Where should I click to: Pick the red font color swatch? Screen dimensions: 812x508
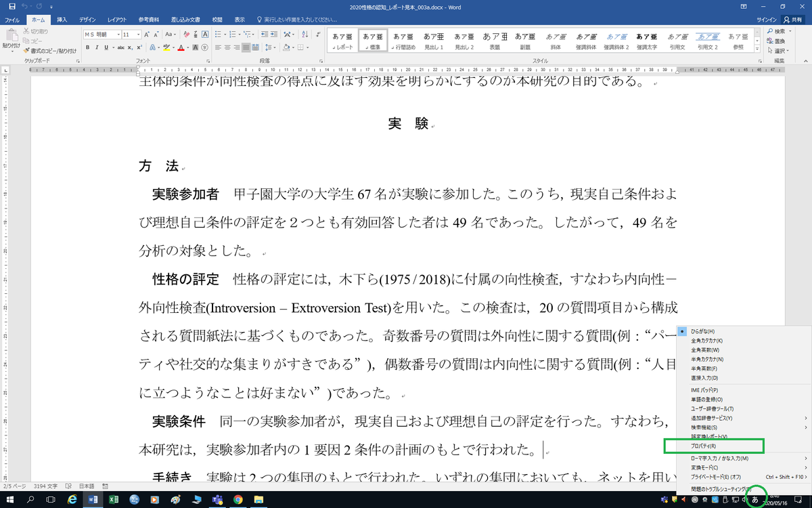[x=181, y=47]
